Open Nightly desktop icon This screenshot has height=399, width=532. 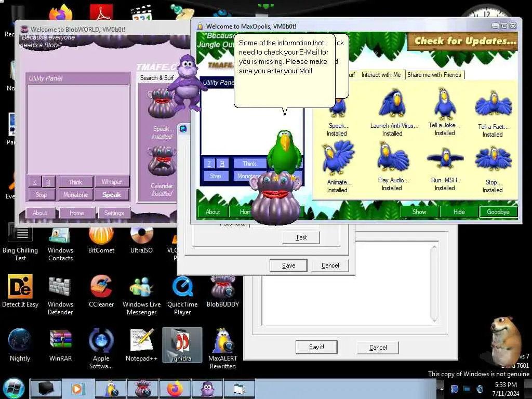click(x=20, y=345)
